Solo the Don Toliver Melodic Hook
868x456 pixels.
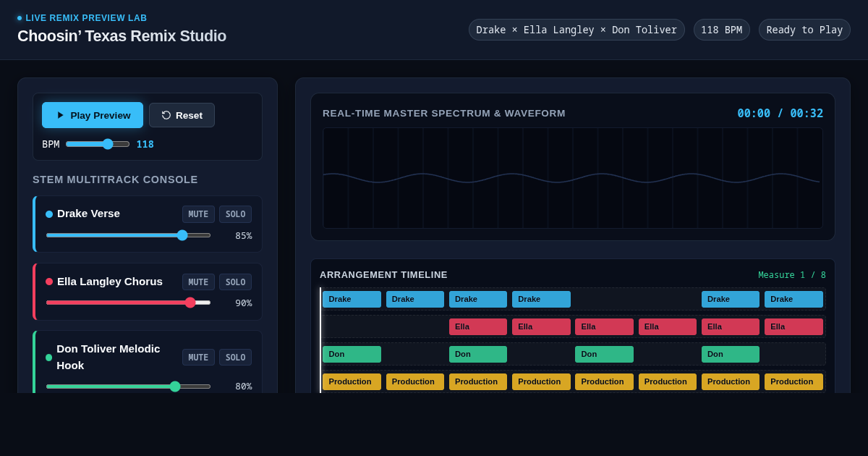coord(235,358)
